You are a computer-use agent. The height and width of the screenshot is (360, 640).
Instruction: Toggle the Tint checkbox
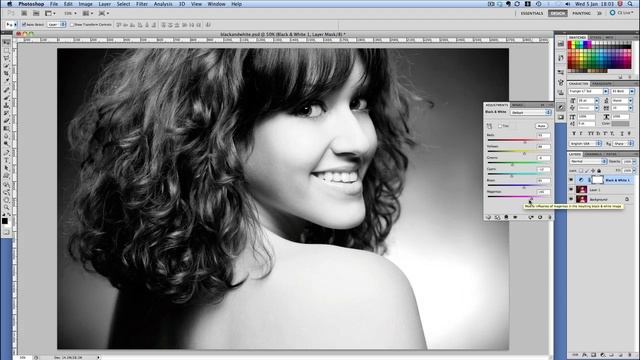click(x=500, y=126)
